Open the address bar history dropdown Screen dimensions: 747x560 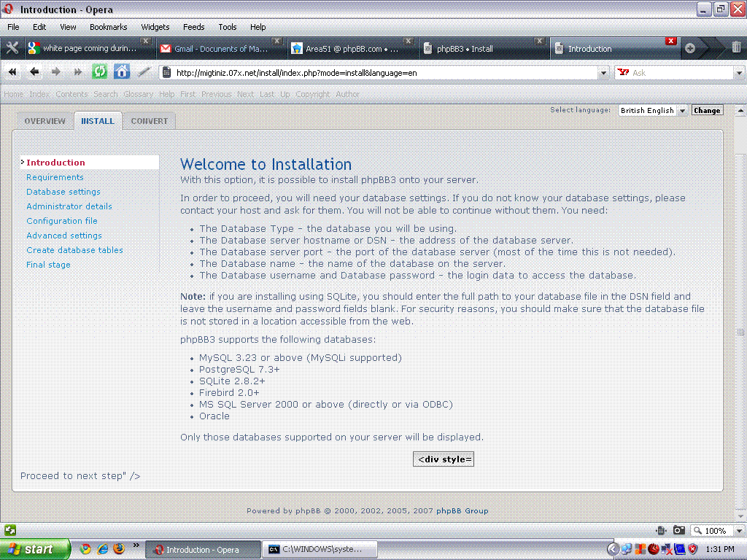pos(603,73)
